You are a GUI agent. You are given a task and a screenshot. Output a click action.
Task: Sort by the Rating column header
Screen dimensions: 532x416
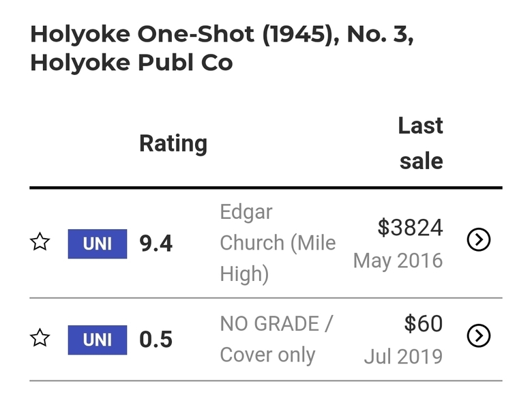click(173, 143)
